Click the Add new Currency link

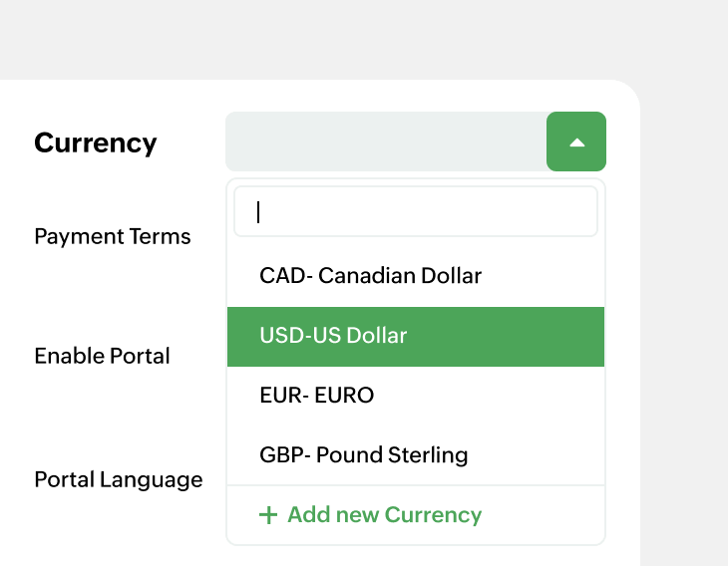(384, 515)
